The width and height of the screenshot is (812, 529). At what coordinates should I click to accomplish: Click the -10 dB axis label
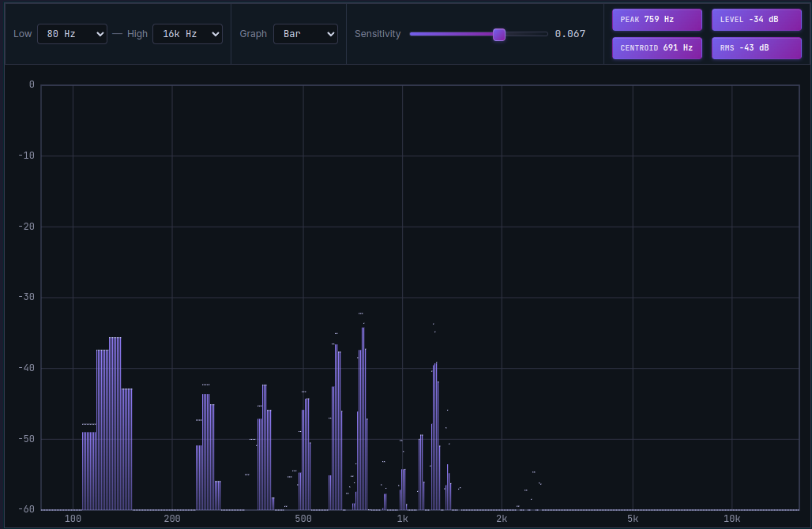tap(26, 156)
